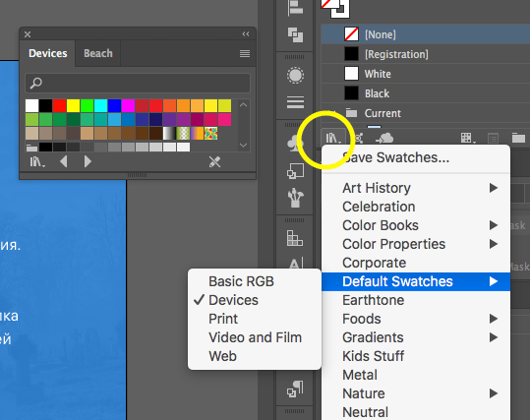
Task: Expand the Gradients submenu arrow
Action: click(x=494, y=337)
